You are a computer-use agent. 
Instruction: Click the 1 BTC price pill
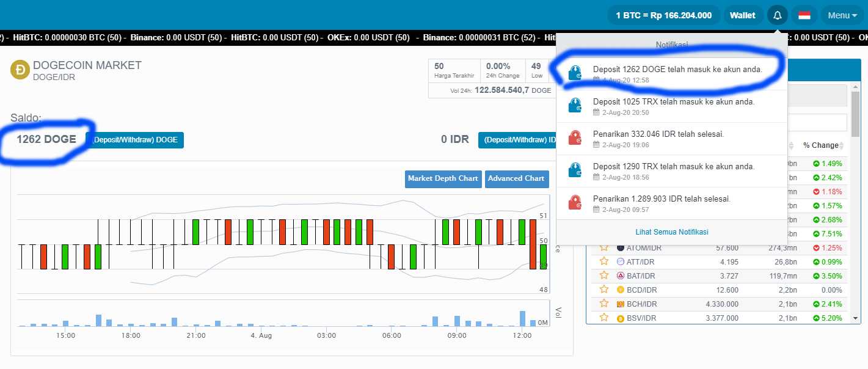pyautogui.click(x=663, y=15)
